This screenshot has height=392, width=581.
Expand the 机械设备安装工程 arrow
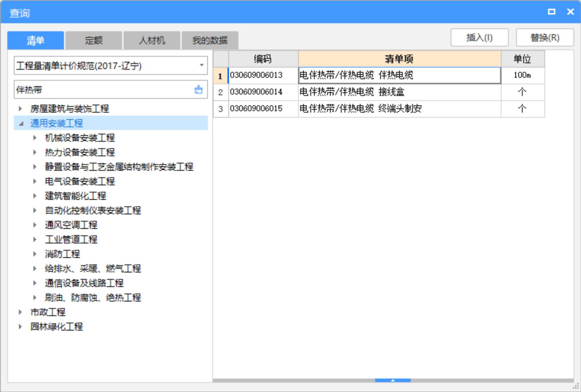tap(35, 138)
